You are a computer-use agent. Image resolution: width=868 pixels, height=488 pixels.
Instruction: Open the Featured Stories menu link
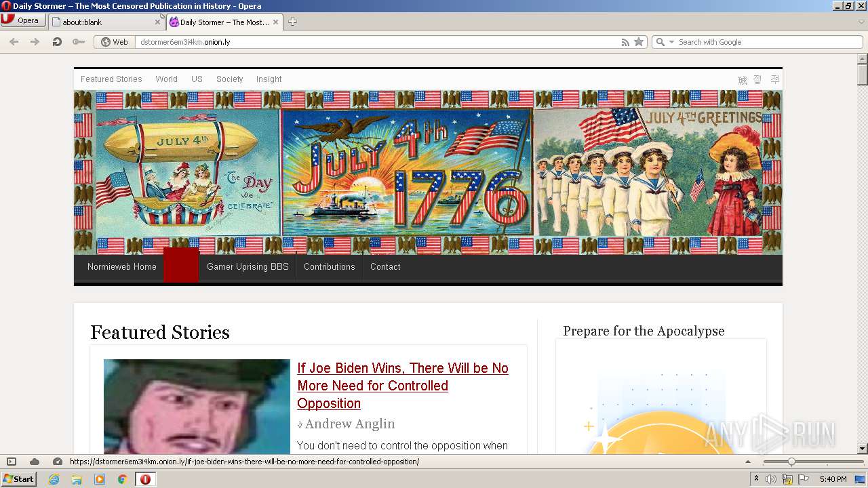click(111, 79)
